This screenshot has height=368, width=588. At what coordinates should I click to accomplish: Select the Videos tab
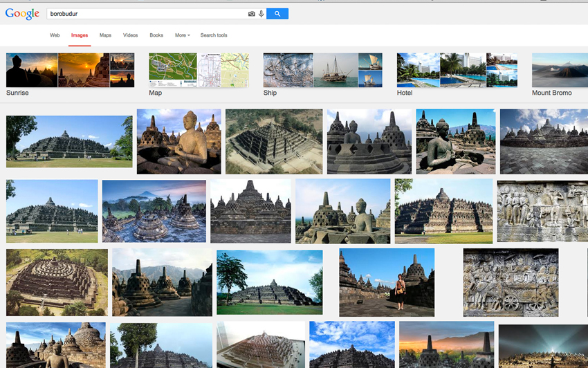(130, 35)
